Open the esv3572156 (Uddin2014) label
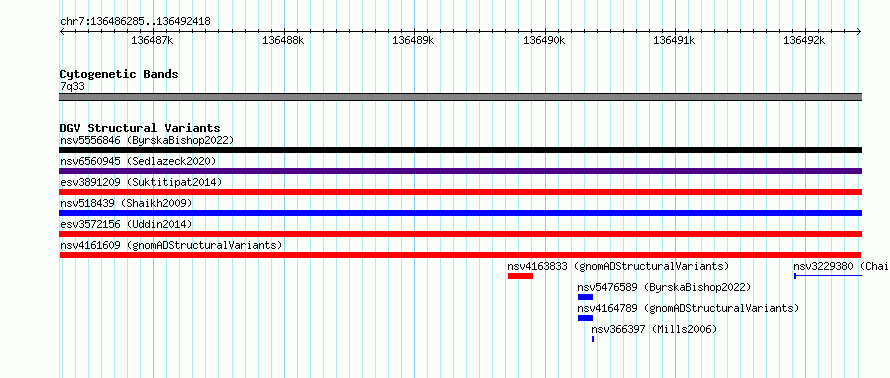The image size is (890, 378). point(126,224)
